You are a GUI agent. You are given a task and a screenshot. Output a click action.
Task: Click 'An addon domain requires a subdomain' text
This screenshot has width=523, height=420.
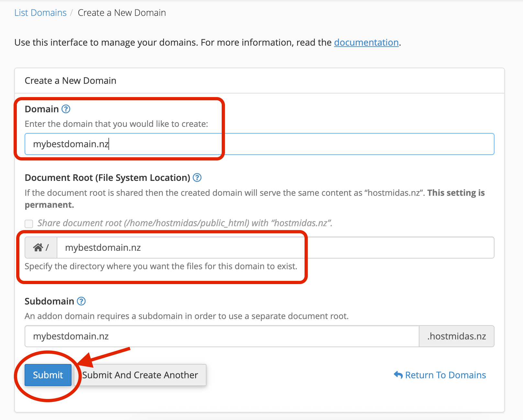click(x=187, y=316)
